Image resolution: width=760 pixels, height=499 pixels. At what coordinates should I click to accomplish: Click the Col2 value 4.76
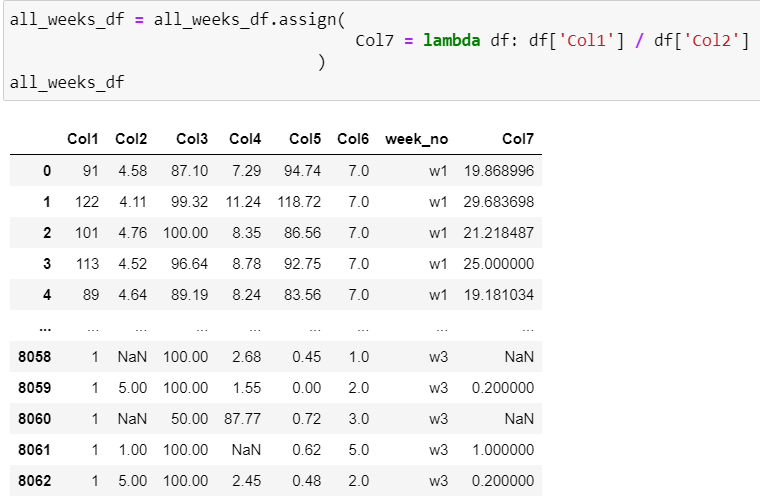[x=132, y=233]
